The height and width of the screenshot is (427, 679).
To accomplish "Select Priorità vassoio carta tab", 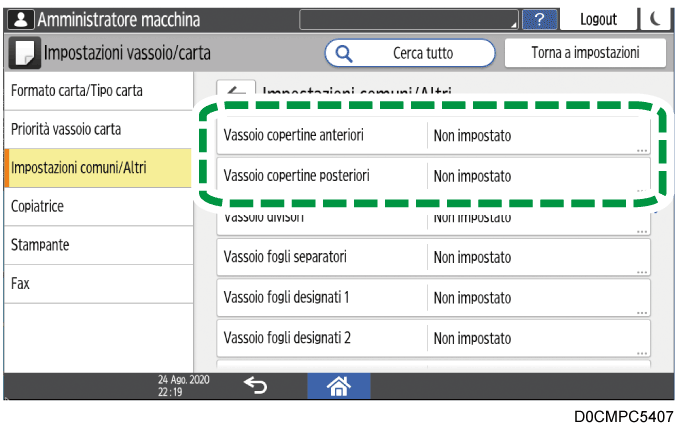I will click(x=97, y=129).
